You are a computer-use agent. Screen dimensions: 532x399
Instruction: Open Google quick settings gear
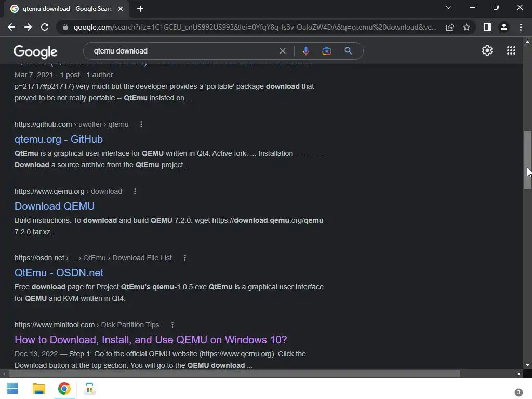point(487,50)
